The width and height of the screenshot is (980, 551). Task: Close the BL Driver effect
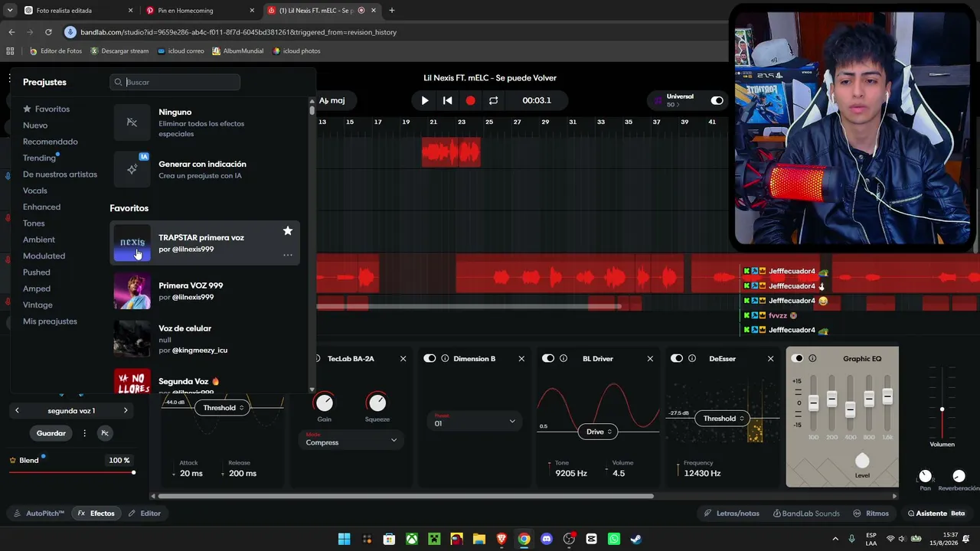(650, 358)
